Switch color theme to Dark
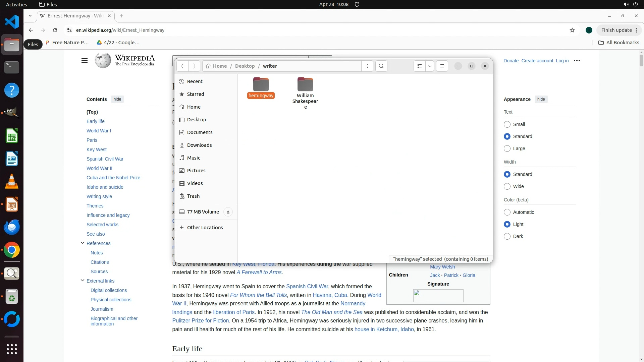This screenshot has height=362, width=644. [x=507, y=236]
